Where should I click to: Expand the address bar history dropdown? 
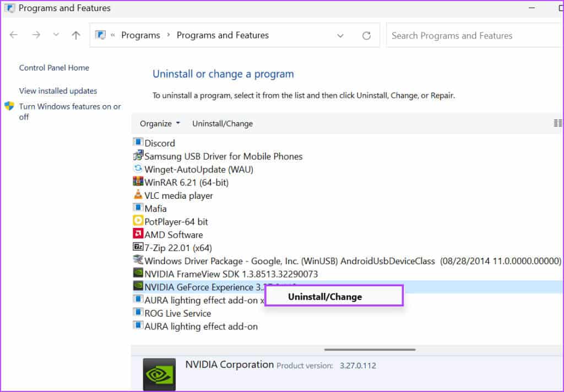click(x=340, y=36)
